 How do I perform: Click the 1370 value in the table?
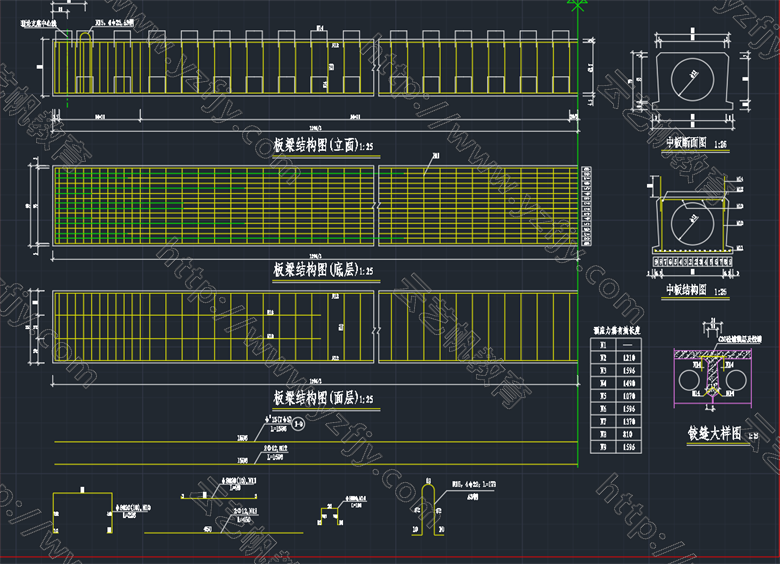coord(629,422)
